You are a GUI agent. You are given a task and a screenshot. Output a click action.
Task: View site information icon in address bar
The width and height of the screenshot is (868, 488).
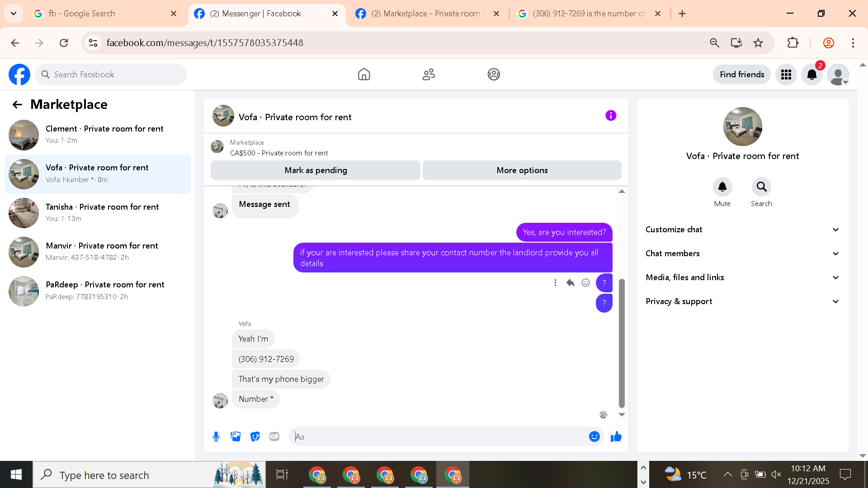tap(93, 43)
